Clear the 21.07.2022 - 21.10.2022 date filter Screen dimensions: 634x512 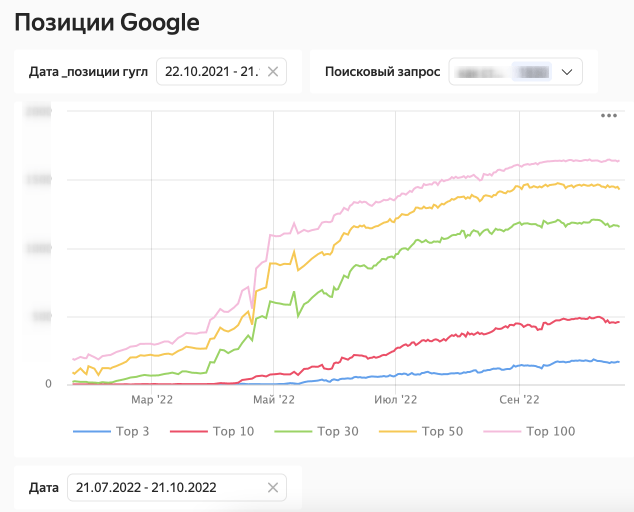(x=273, y=488)
